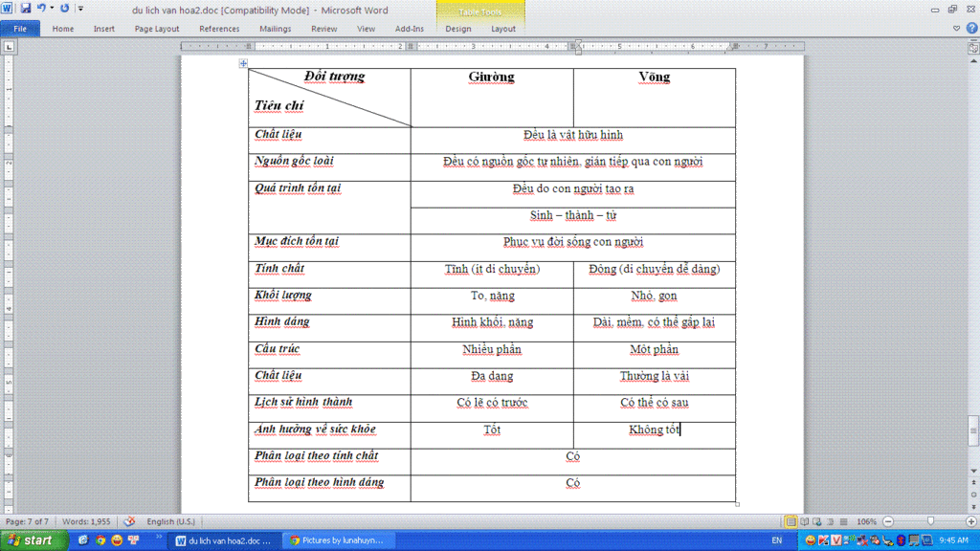Open the Page Layout tab
This screenshot has height=551, width=980.
pos(157,29)
